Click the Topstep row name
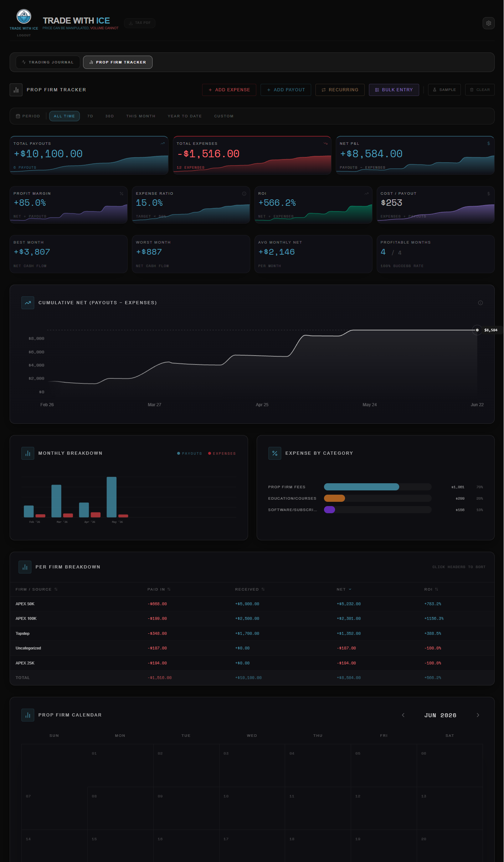Screen dimensions: 504x862 [22, 634]
